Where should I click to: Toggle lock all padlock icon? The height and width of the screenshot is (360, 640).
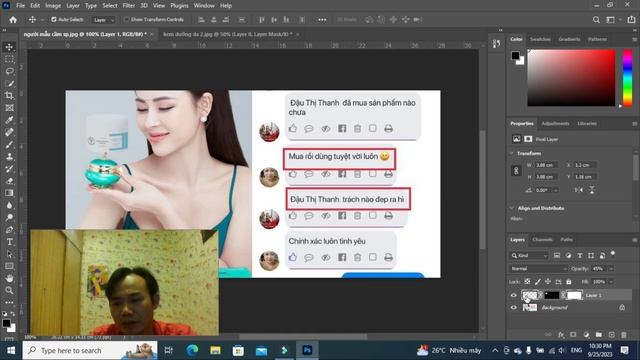(x=569, y=282)
